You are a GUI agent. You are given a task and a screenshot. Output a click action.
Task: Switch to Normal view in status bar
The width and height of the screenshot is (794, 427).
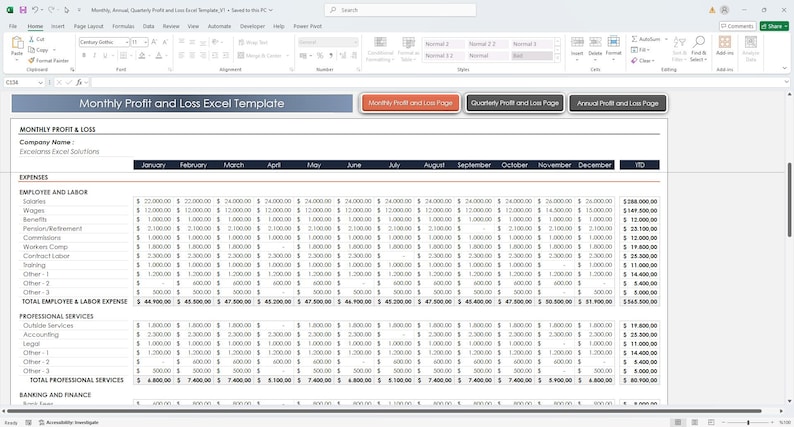click(x=678, y=422)
